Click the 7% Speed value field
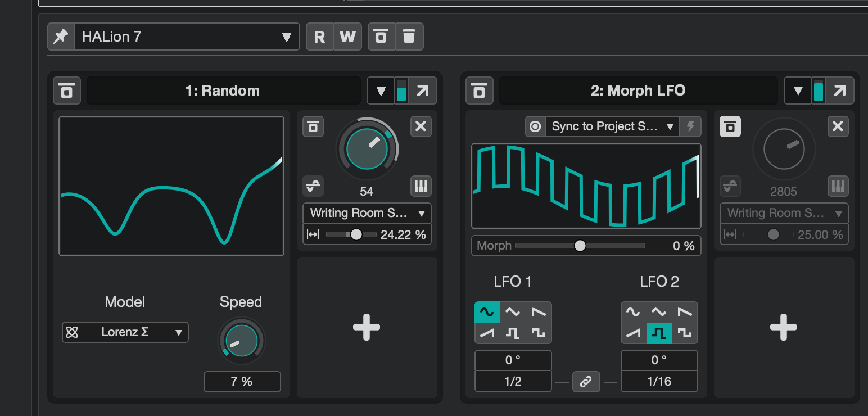This screenshot has height=416, width=868. pos(242,381)
